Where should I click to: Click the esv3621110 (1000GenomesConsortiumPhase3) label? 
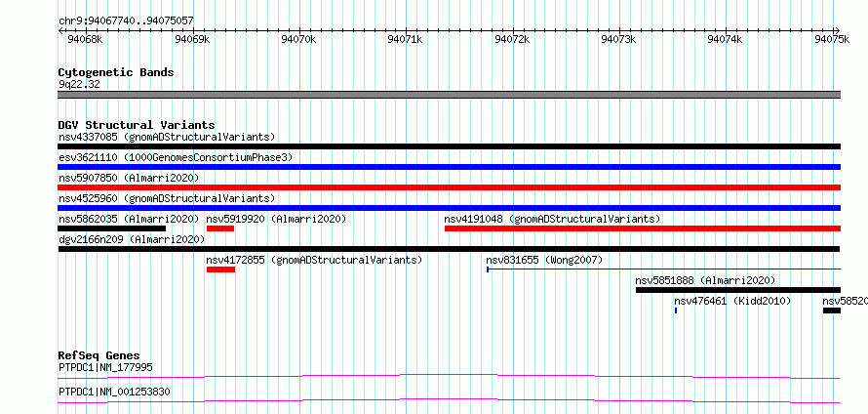175,157
